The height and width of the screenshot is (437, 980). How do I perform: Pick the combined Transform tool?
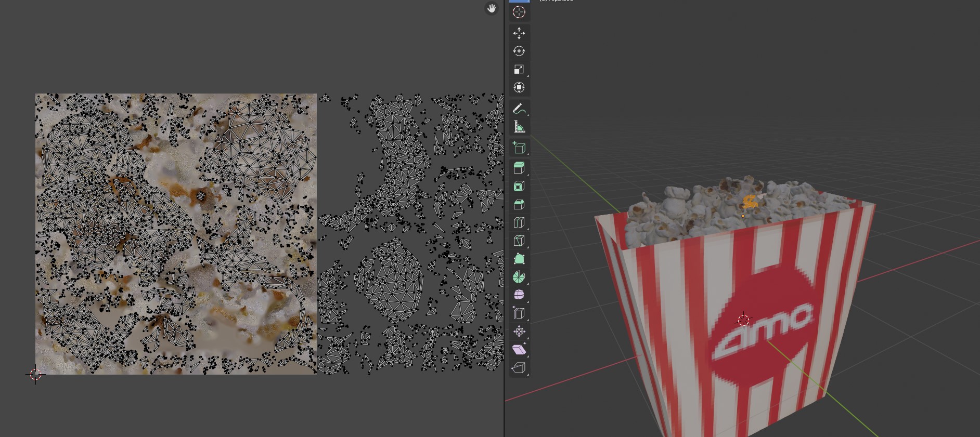pyautogui.click(x=519, y=87)
